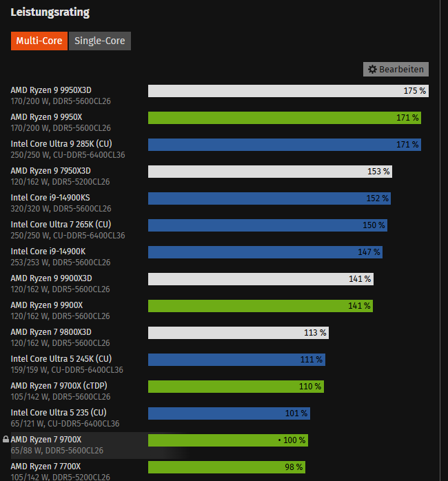Click the green 141 % bar of Ryzen 9 9900X
448x481 pixels.
261,306
